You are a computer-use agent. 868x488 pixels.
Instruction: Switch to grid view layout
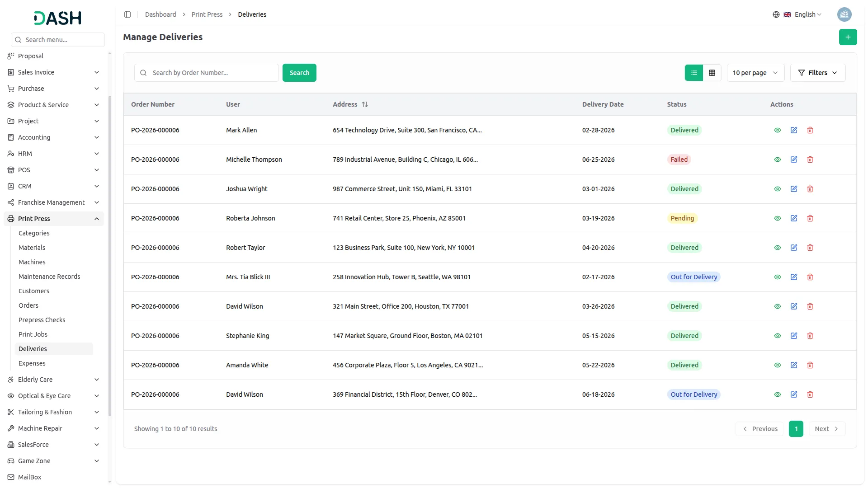[x=712, y=73]
